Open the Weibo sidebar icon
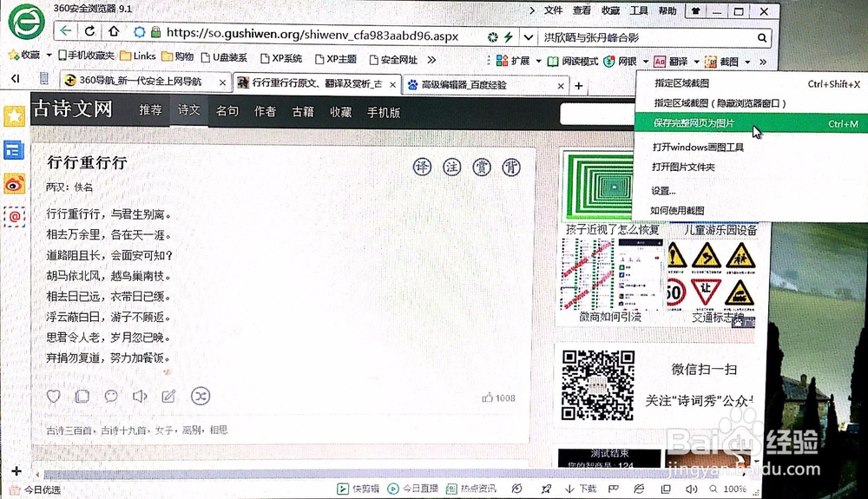Image resolution: width=868 pixels, height=499 pixels. pos(15,184)
